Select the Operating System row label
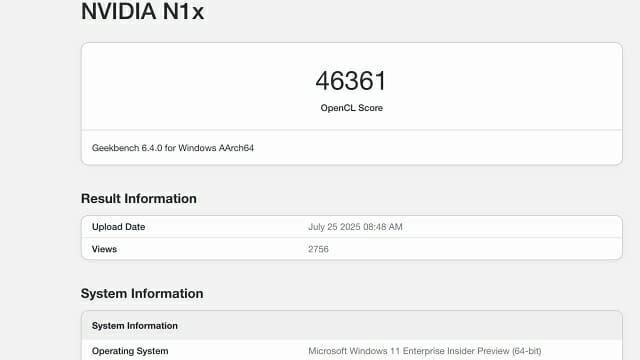This screenshot has height=360, width=640. pyautogui.click(x=130, y=351)
